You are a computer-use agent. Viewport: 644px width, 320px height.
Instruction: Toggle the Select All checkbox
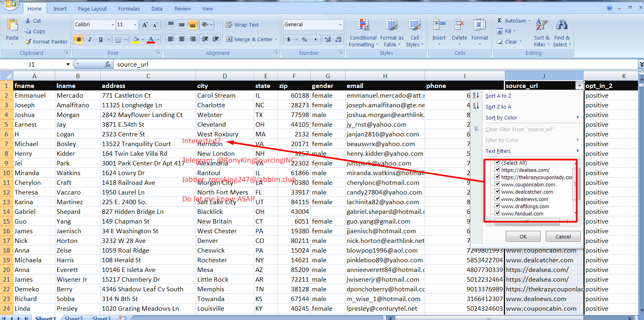497,163
